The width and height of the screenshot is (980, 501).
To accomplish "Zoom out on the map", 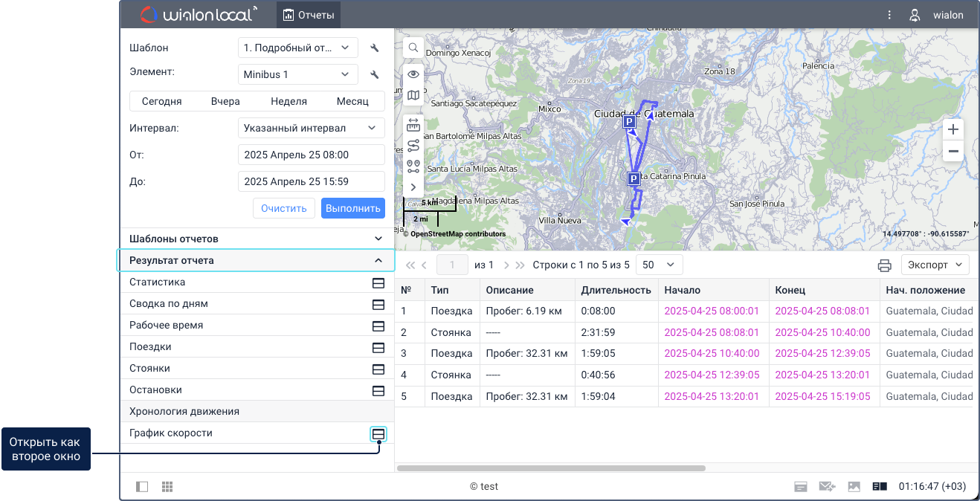I will click(x=952, y=151).
